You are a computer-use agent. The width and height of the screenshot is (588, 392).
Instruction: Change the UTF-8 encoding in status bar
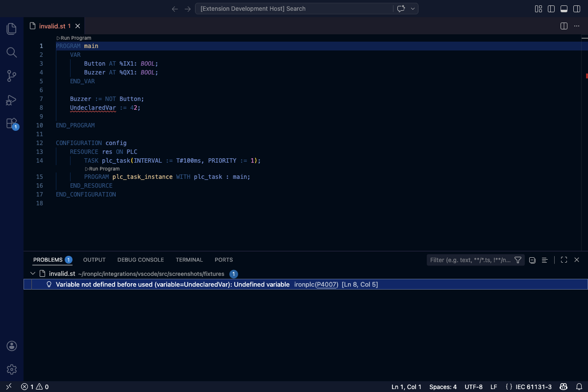[474, 387]
